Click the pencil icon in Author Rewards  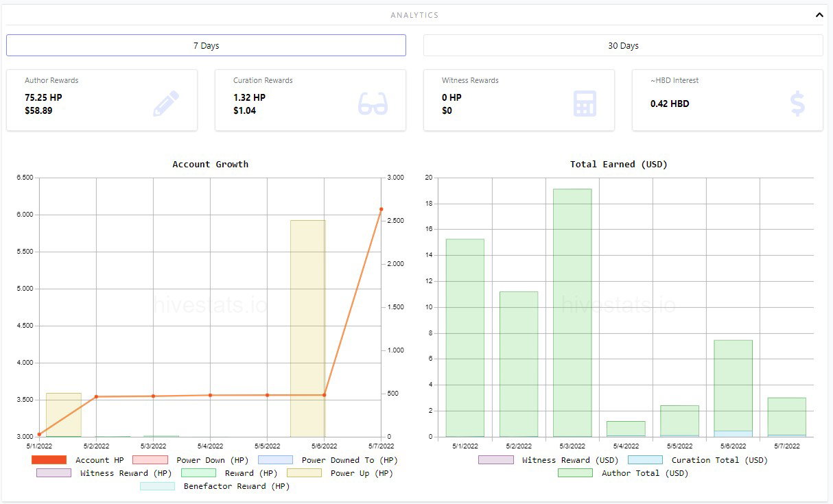pos(166,104)
